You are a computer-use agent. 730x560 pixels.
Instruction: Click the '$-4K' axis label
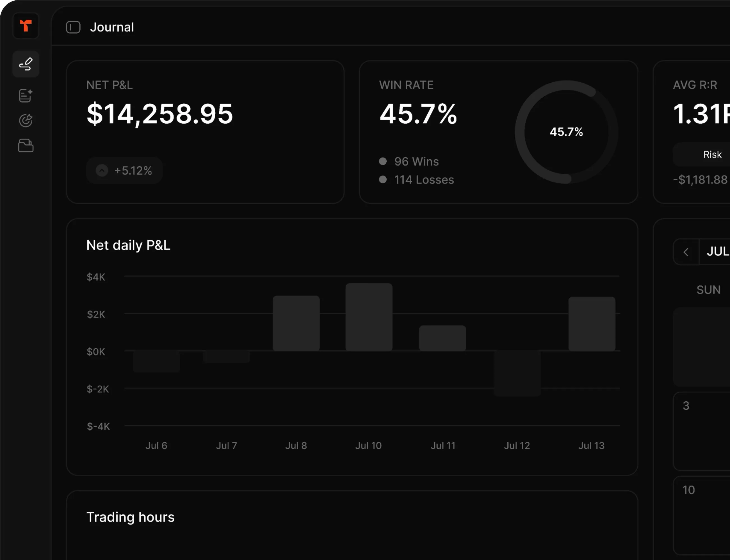pos(98,426)
